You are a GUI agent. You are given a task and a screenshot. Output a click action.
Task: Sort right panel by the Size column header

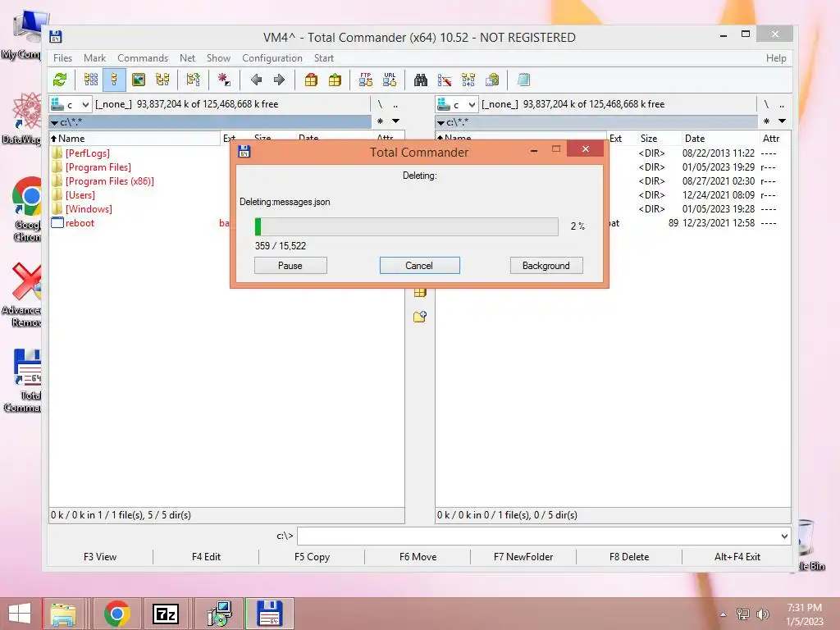(660, 138)
